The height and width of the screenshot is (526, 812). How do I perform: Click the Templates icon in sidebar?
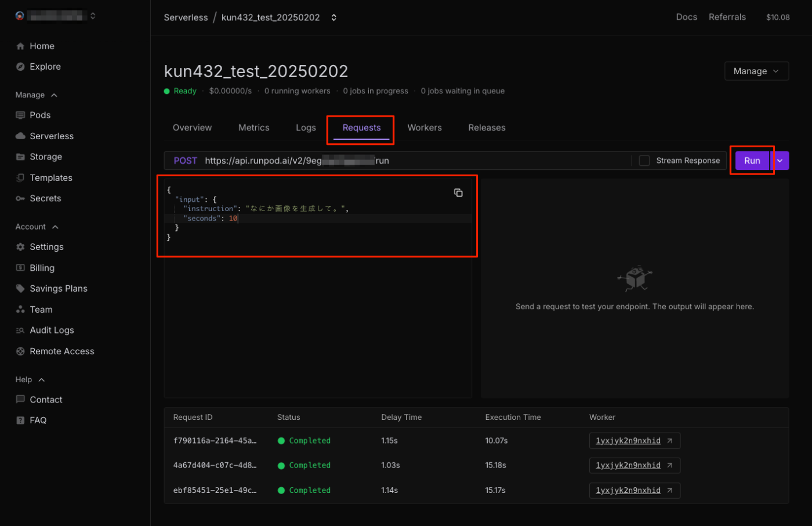(20, 178)
